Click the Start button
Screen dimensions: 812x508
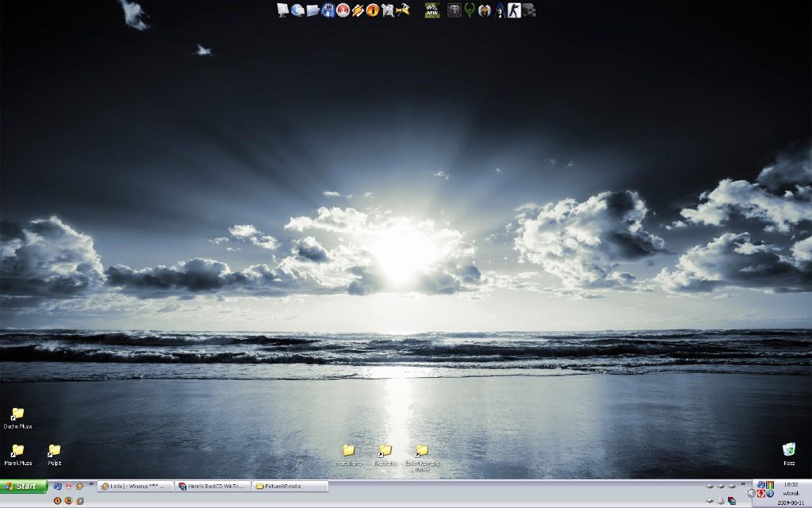pyautogui.click(x=24, y=486)
